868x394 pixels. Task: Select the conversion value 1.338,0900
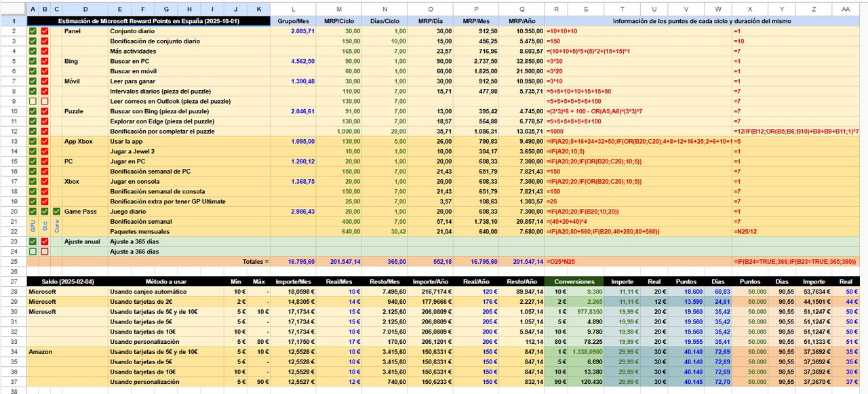(x=587, y=352)
